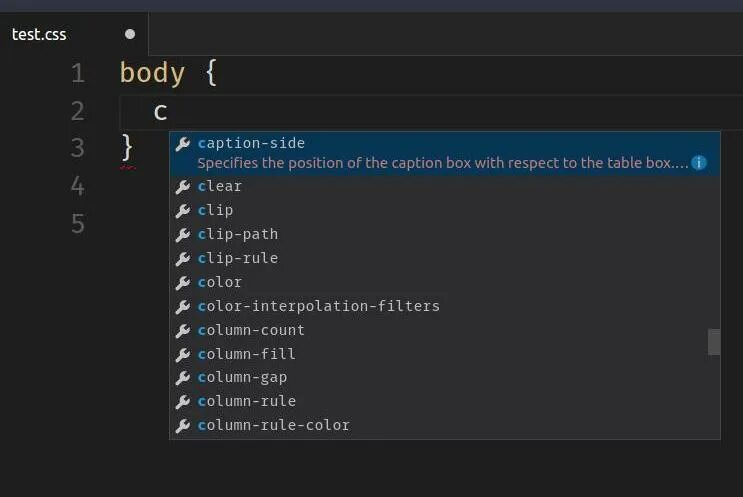Click the wrench icon next to clear
743x497 pixels.
coord(183,187)
